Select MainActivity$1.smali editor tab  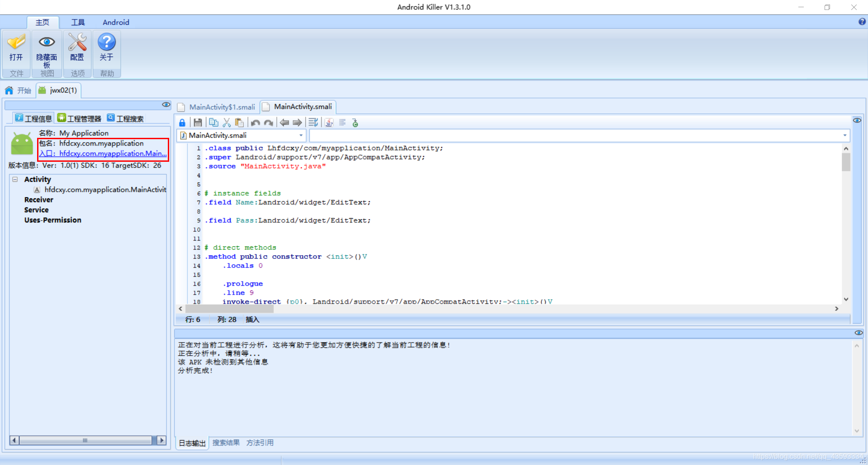[x=217, y=107]
